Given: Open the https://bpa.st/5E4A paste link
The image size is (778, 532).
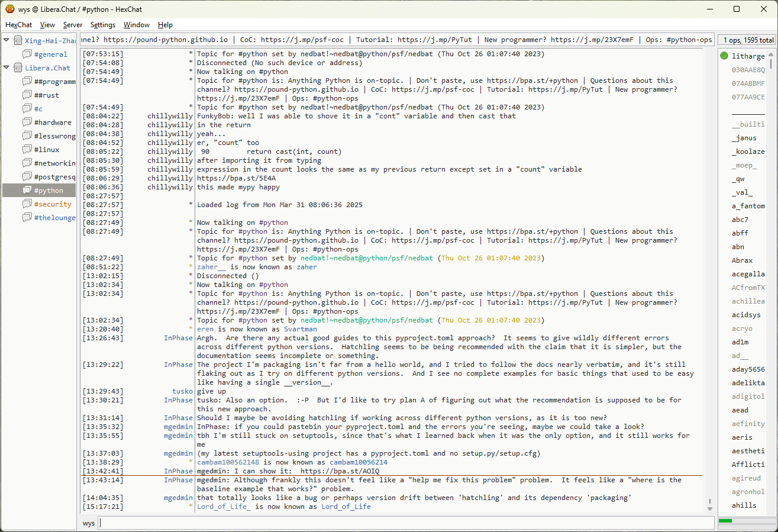Looking at the screenshot, I should (236, 178).
